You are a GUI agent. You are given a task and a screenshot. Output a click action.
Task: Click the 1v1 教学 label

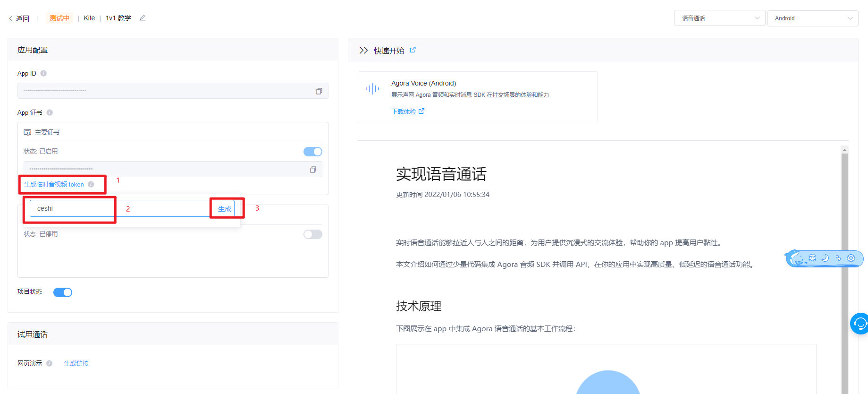tap(118, 18)
